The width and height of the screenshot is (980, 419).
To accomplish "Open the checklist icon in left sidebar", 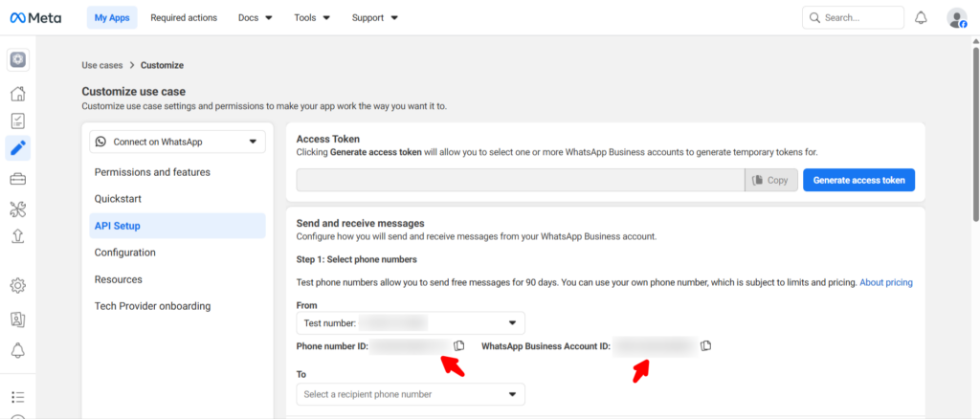I will point(17,121).
